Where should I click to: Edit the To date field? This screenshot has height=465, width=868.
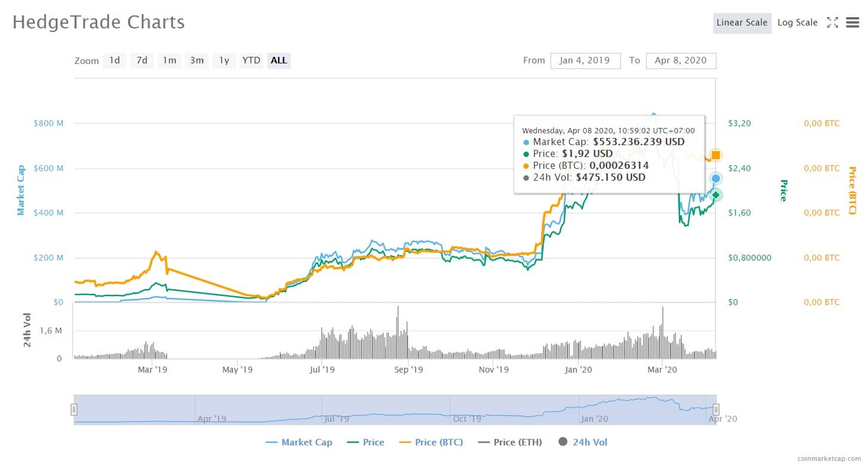[681, 60]
